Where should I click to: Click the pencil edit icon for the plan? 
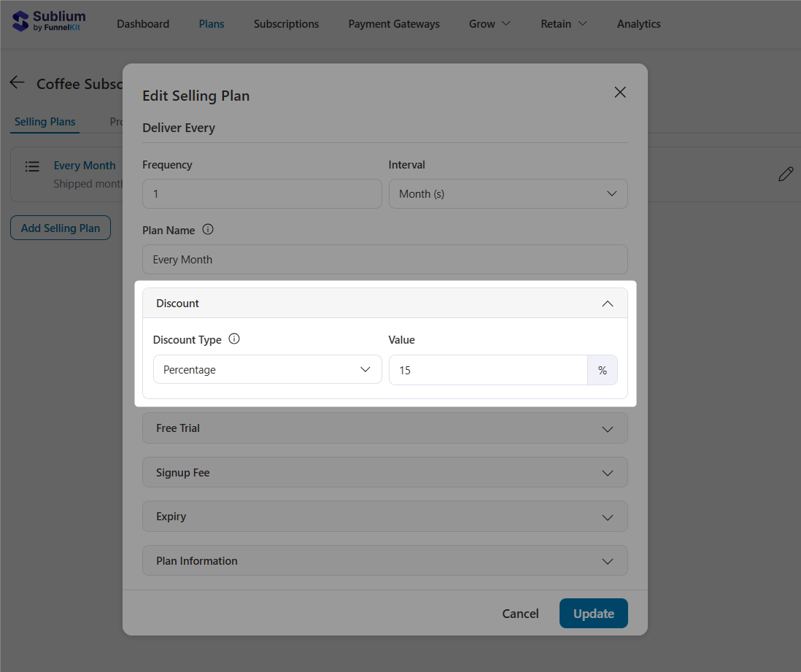pyautogui.click(x=786, y=174)
